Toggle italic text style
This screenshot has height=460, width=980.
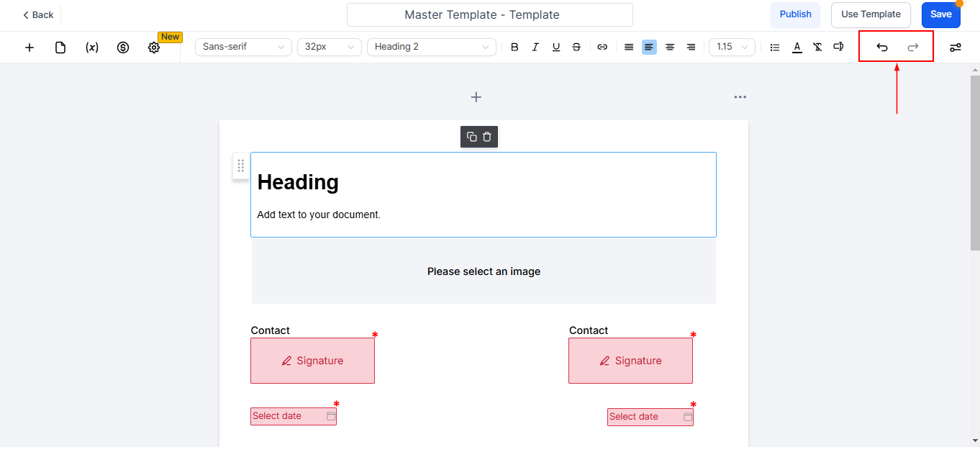pos(535,47)
